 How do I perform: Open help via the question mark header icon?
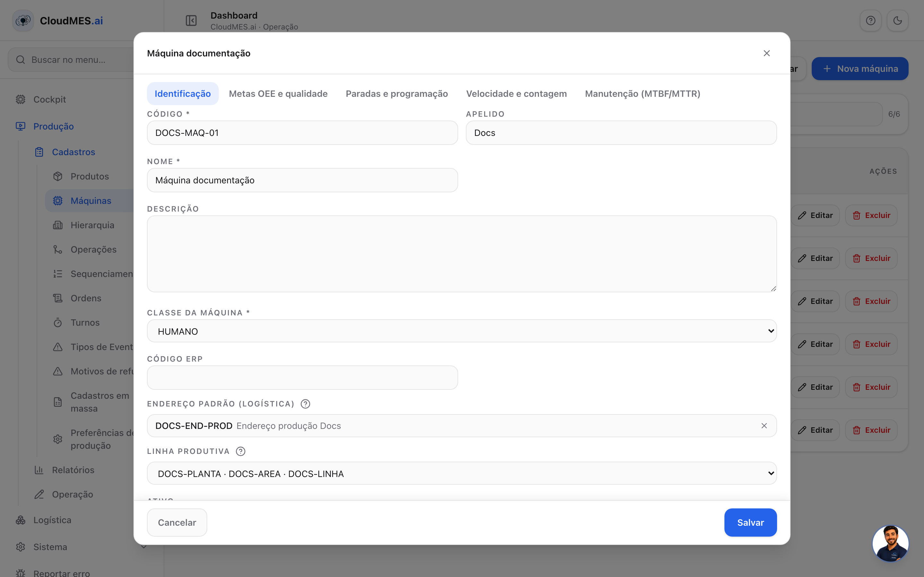(x=870, y=21)
